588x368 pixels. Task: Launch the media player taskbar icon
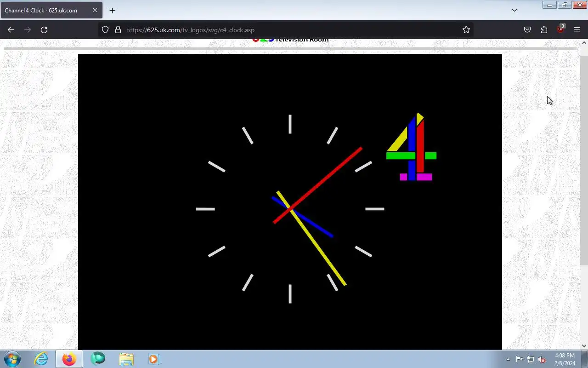[x=154, y=359]
